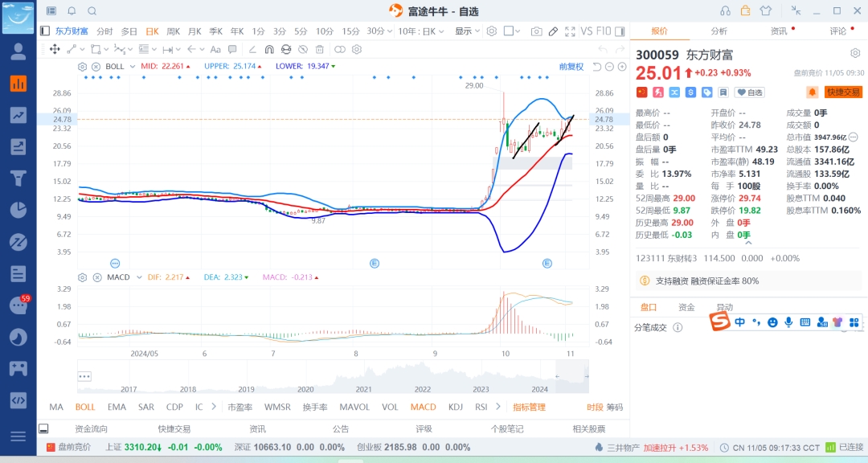Switch to the 月K chart tab

(194, 31)
